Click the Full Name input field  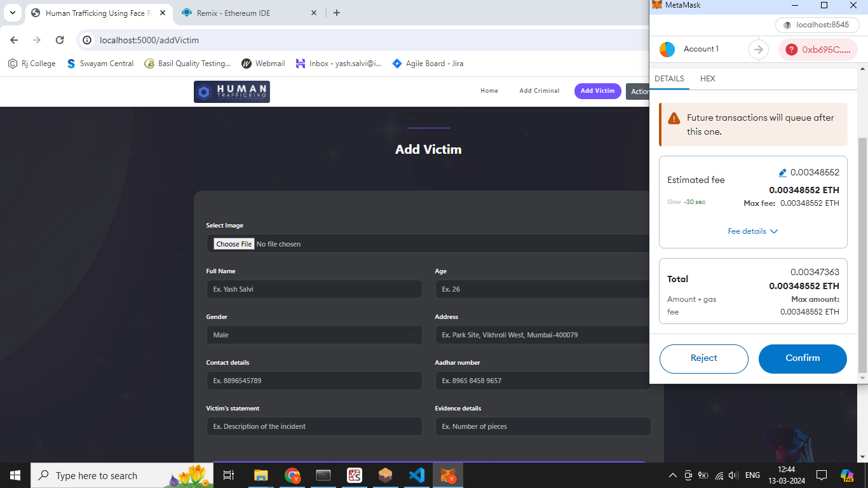point(314,289)
